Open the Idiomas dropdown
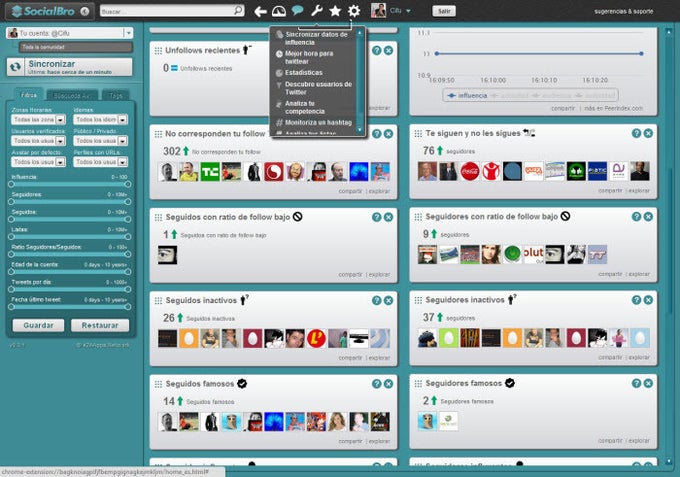Viewport: 680px width, 477px height. [x=101, y=119]
